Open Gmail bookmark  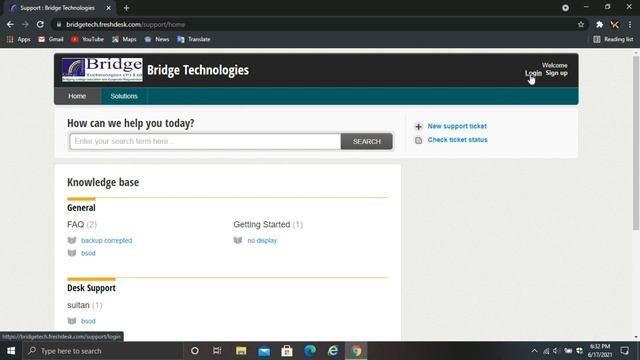tap(51, 39)
